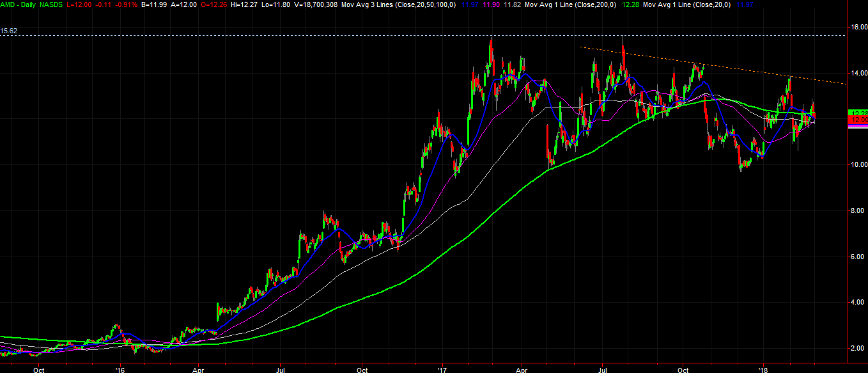
Task: Select the L=12.00 last price value
Action: point(80,4)
